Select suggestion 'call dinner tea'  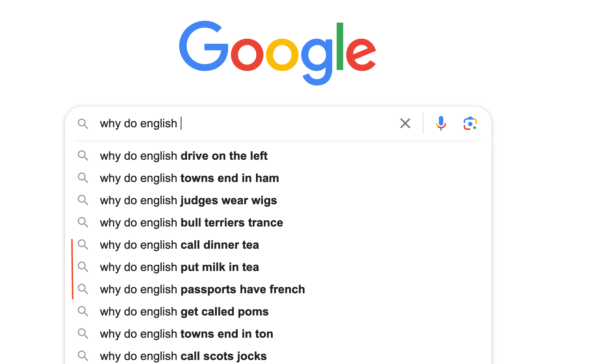(x=278, y=245)
